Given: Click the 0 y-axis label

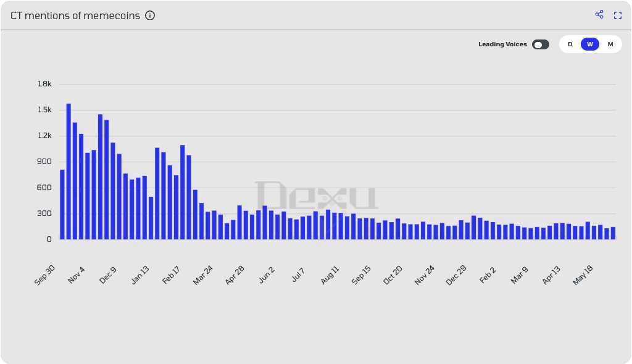Looking at the screenshot, I should pos(49,239).
